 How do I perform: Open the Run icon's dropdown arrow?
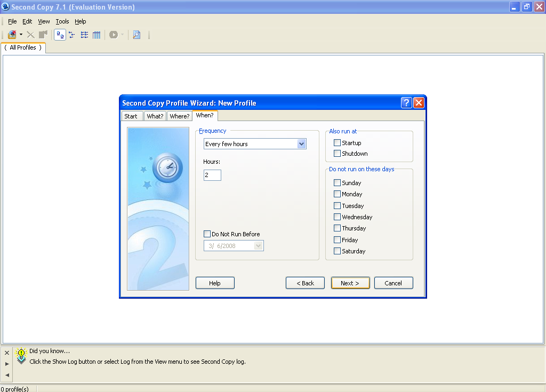(122, 35)
